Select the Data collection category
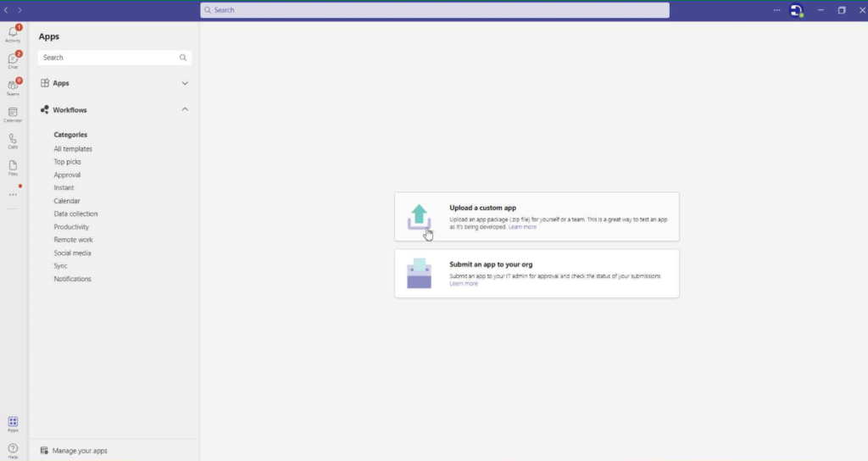The width and height of the screenshot is (868, 461). point(75,214)
